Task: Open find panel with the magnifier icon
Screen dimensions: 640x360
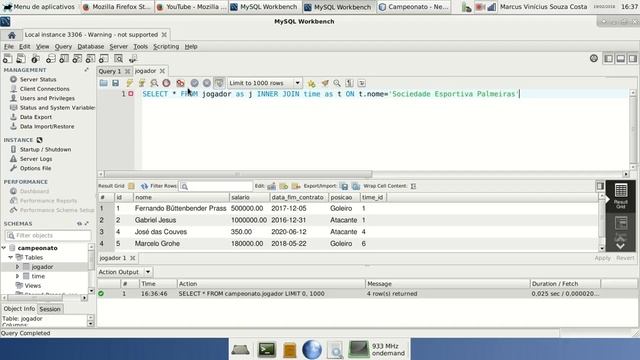Action: pyautogui.click(x=337, y=83)
